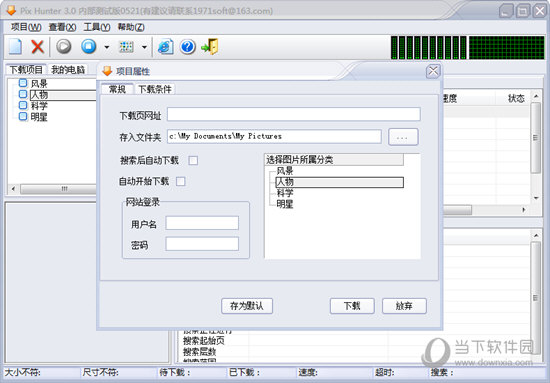
Task: Click the blue stop icon
Action: click(89, 46)
